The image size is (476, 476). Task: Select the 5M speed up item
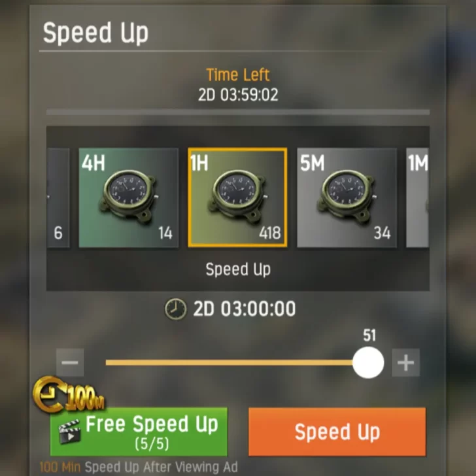coord(347,197)
